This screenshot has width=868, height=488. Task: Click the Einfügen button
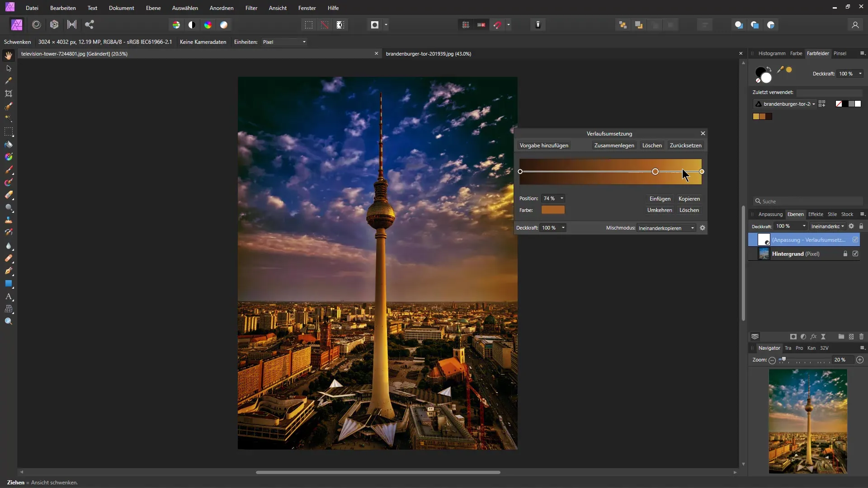[660, 199]
